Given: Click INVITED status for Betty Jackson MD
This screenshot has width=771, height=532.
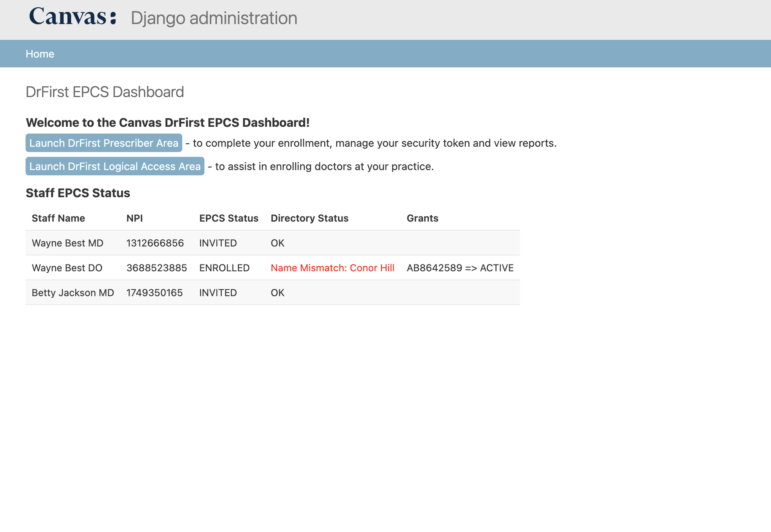Looking at the screenshot, I should point(218,293).
